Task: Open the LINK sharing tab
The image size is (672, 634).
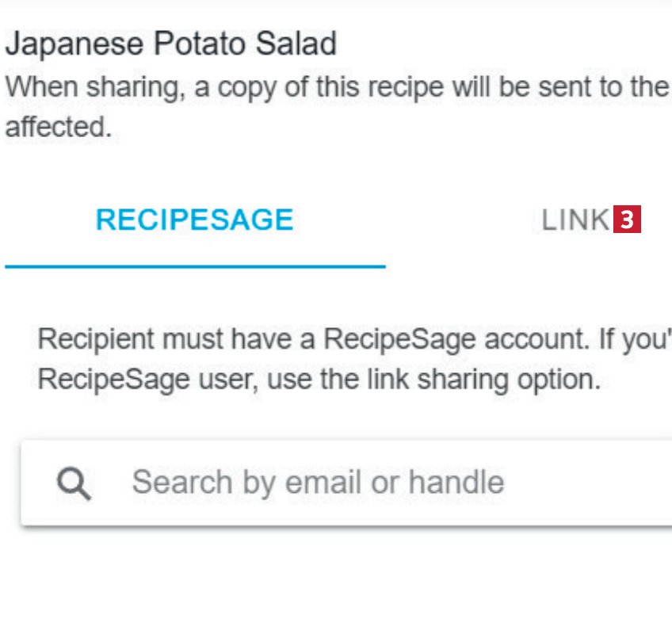Action: point(575,220)
